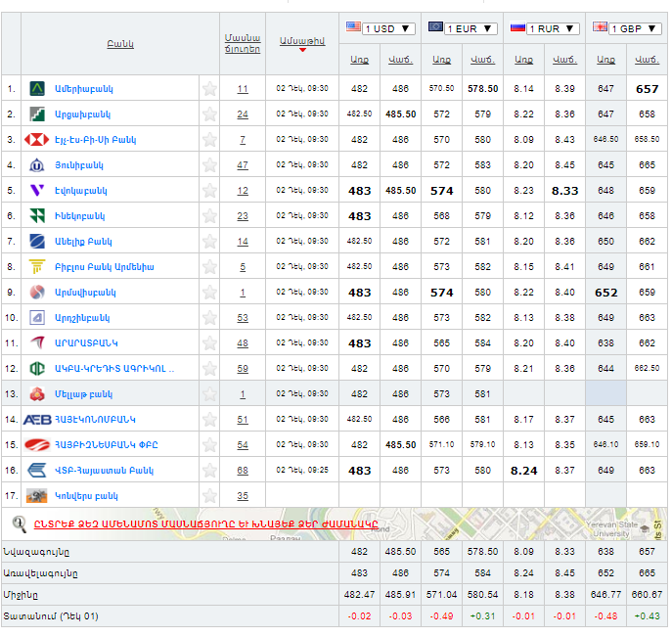Toggle the favorite star for Ameriabank
This screenshot has width=672, height=637.
click(209, 89)
